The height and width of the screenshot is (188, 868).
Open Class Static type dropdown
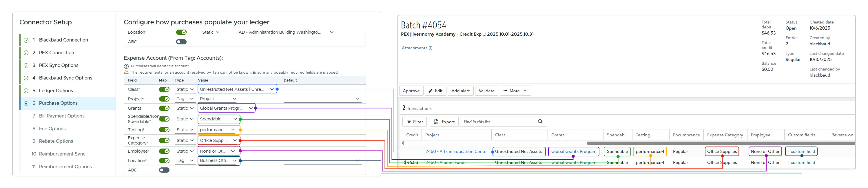(185, 89)
